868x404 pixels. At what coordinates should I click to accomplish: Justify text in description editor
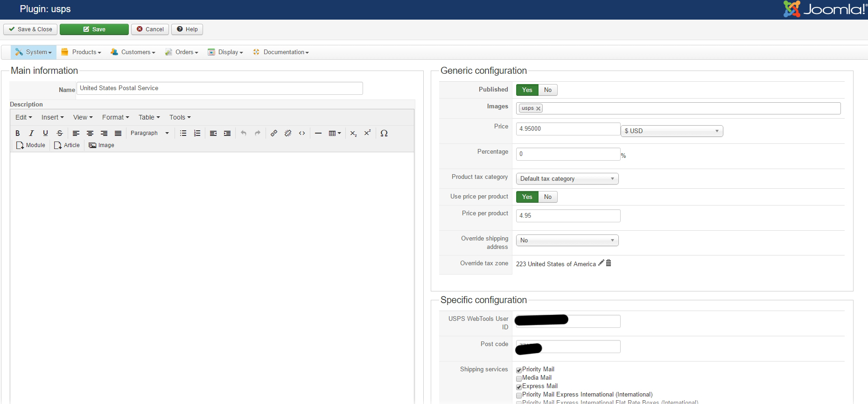(x=118, y=133)
